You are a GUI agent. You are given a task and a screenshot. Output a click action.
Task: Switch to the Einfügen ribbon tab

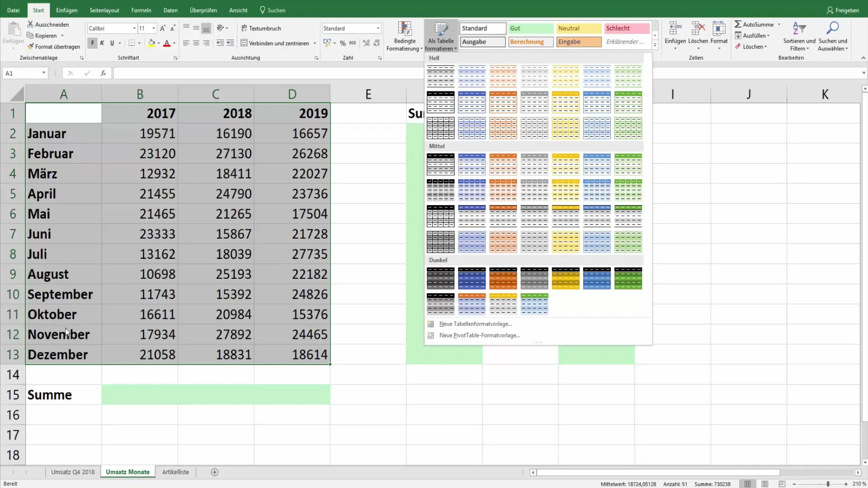click(66, 10)
